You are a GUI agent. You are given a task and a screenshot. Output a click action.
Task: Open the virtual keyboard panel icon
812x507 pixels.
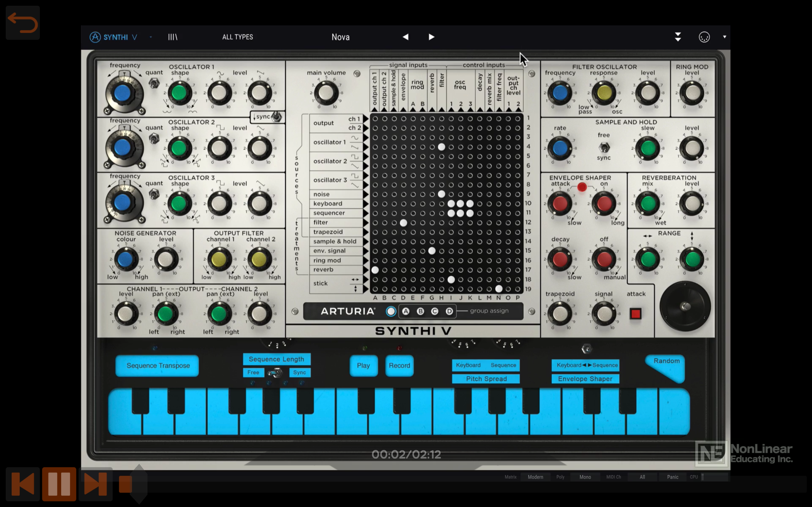173,37
